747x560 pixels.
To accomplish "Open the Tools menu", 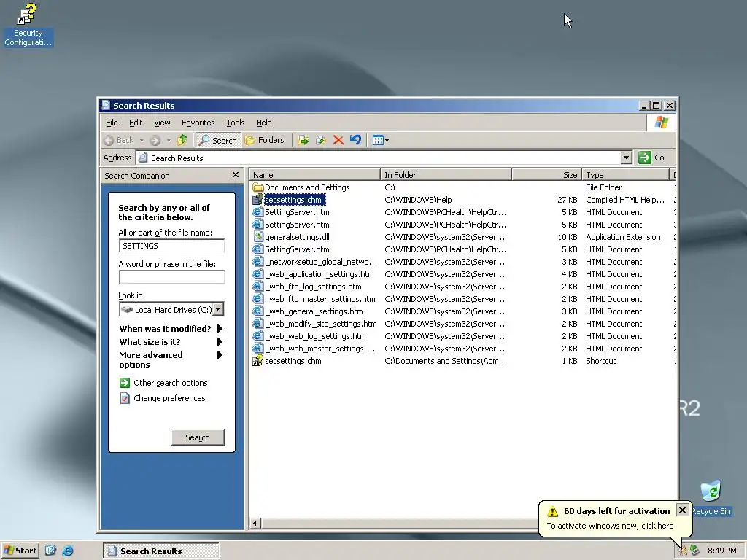I will [236, 122].
